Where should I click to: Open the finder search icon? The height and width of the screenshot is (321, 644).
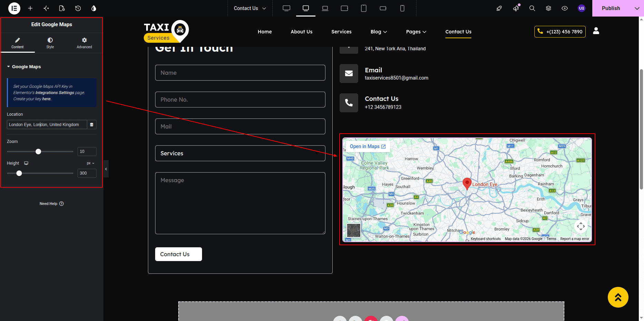click(x=532, y=8)
